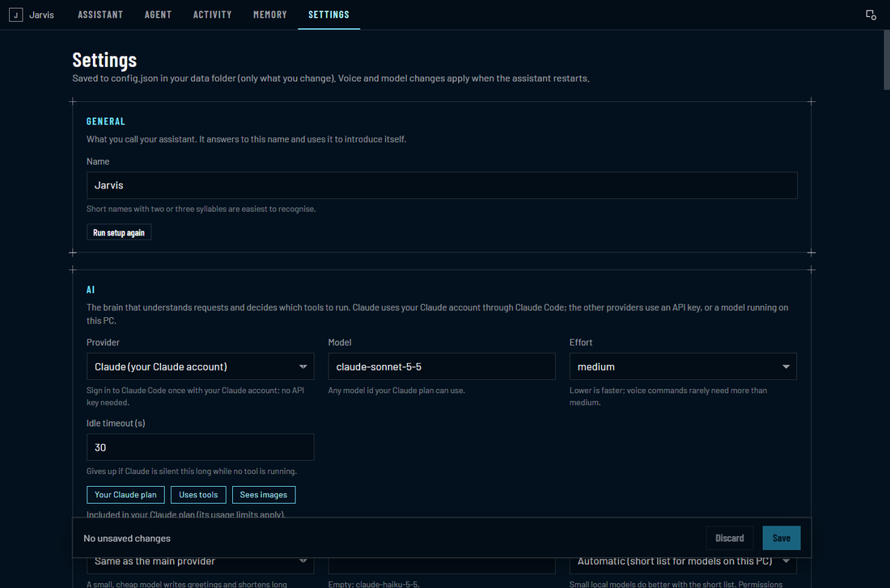Discard unsaved changes

[x=729, y=538]
